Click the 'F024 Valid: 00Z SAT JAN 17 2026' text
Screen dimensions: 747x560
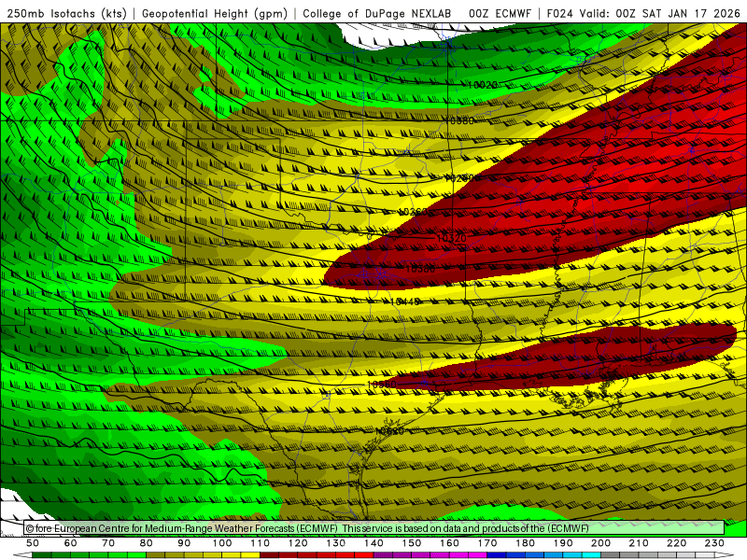pos(643,13)
